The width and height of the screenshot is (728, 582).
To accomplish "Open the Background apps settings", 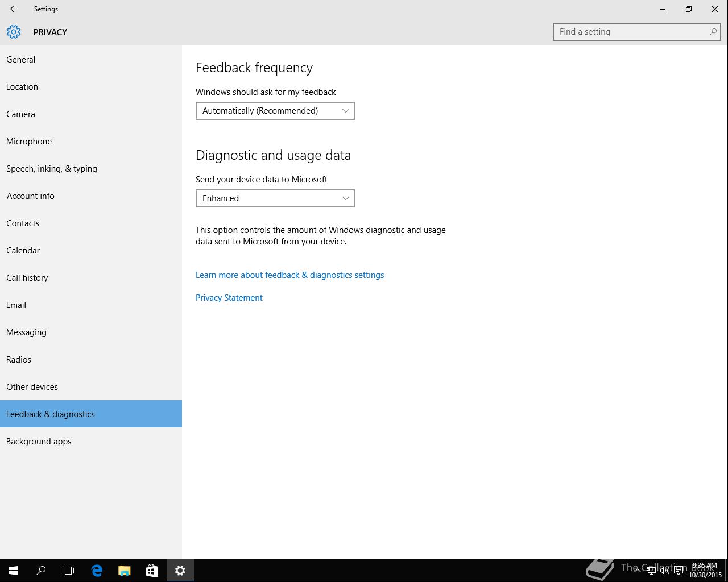I will (91, 442).
